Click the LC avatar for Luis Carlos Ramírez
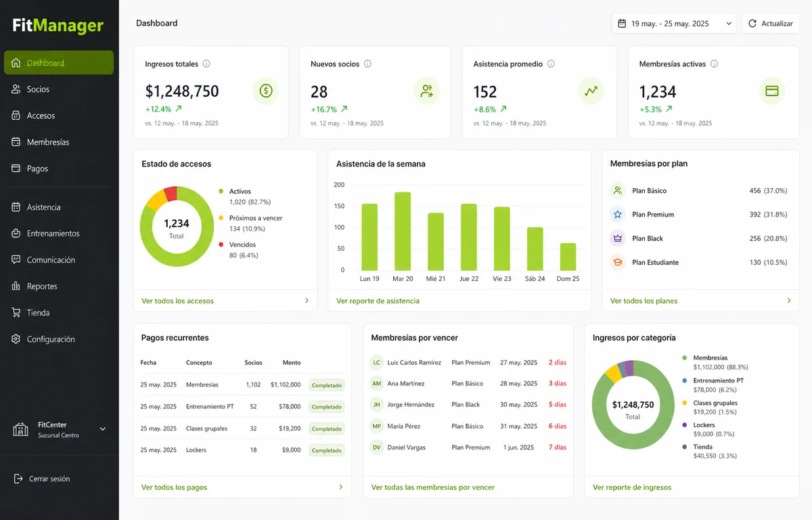The width and height of the screenshot is (812, 520). (377, 362)
